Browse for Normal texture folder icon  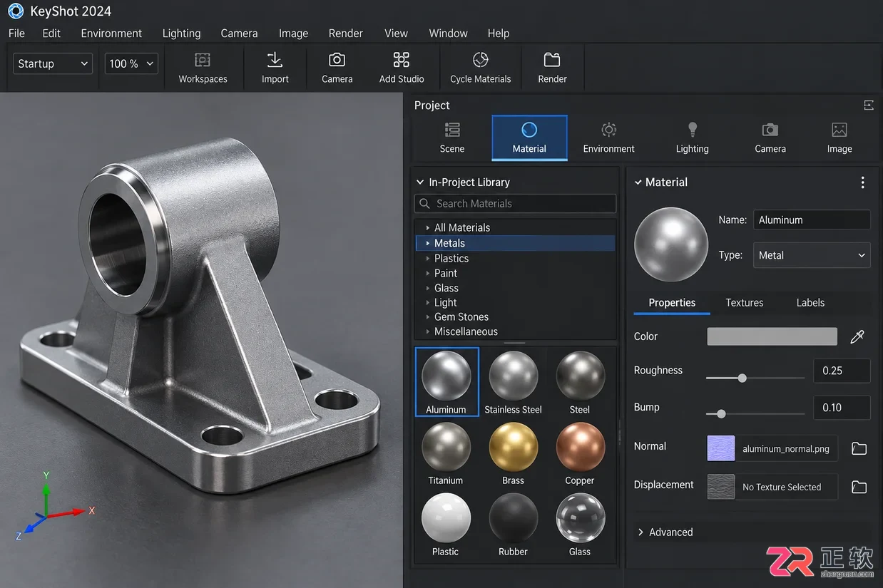click(x=859, y=448)
